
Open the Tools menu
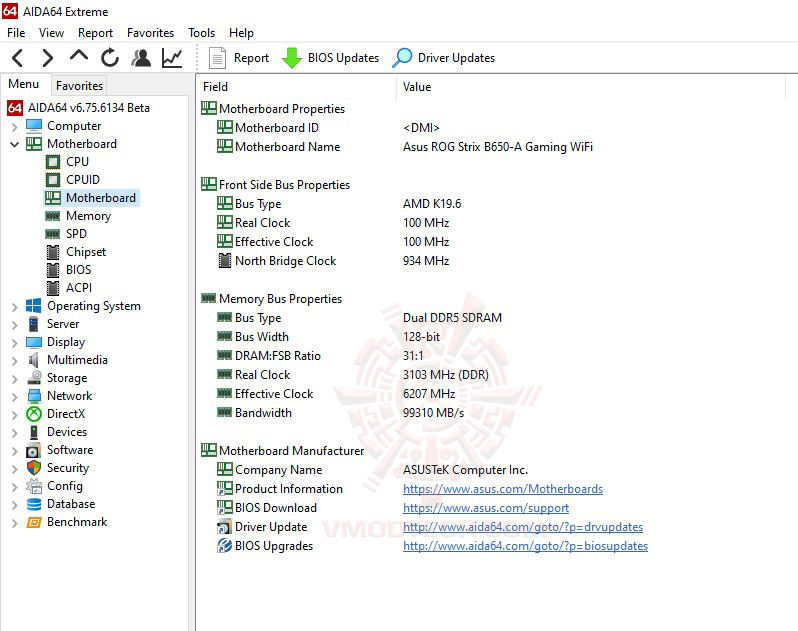click(202, 33)
